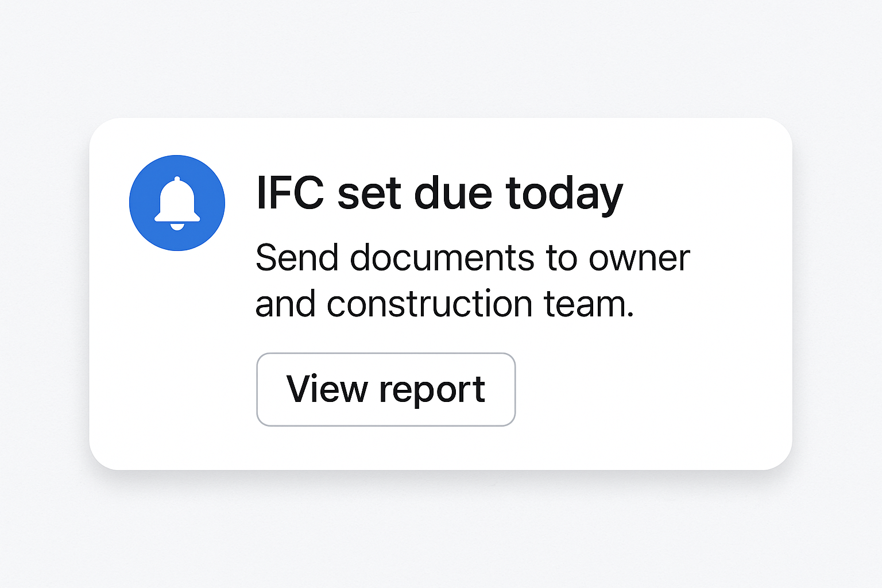Click the word "today" in the heading
The width and height of the screenshot is (882, 588).
pos(564,194)
